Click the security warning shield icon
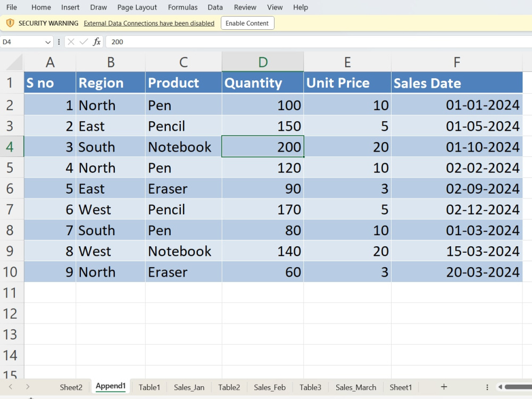The height and width of the screenshot is (399, 532). click(x=10, y=23)
